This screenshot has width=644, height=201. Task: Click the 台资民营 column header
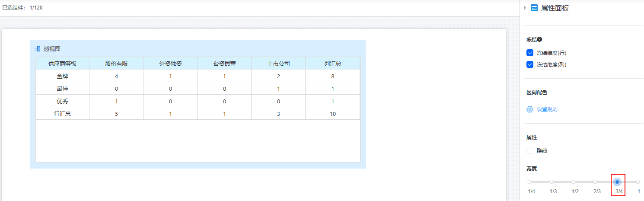pos(224,64)
